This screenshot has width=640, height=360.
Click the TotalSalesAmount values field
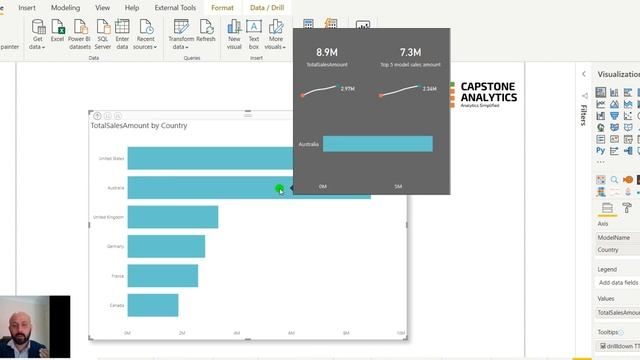(x=617, y=312)
